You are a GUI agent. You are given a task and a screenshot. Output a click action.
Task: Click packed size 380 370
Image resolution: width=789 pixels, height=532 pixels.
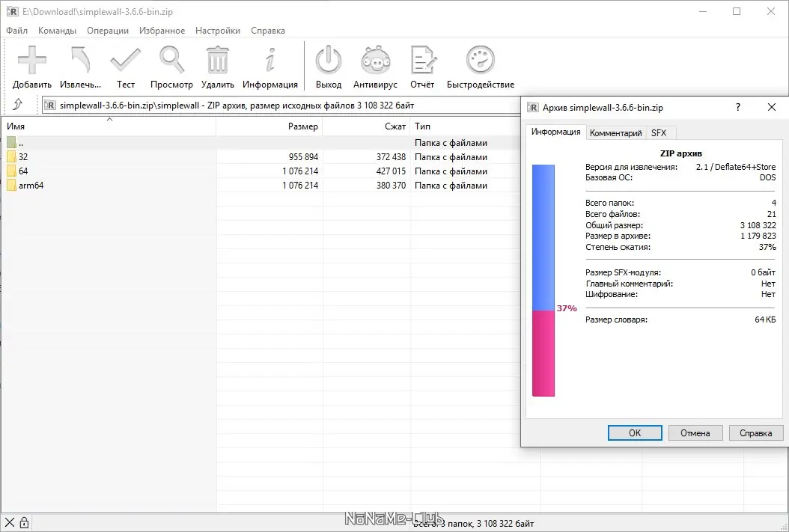click(391, 185)
